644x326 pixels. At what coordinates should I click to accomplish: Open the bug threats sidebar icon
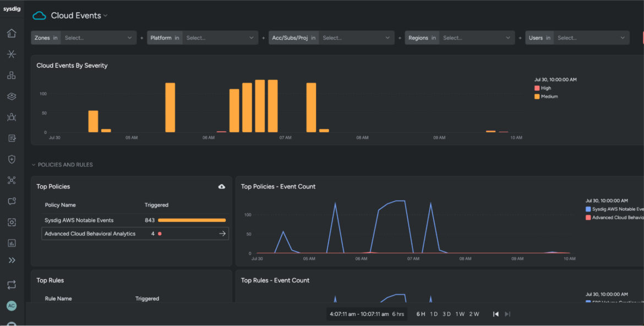click(12, 117)
